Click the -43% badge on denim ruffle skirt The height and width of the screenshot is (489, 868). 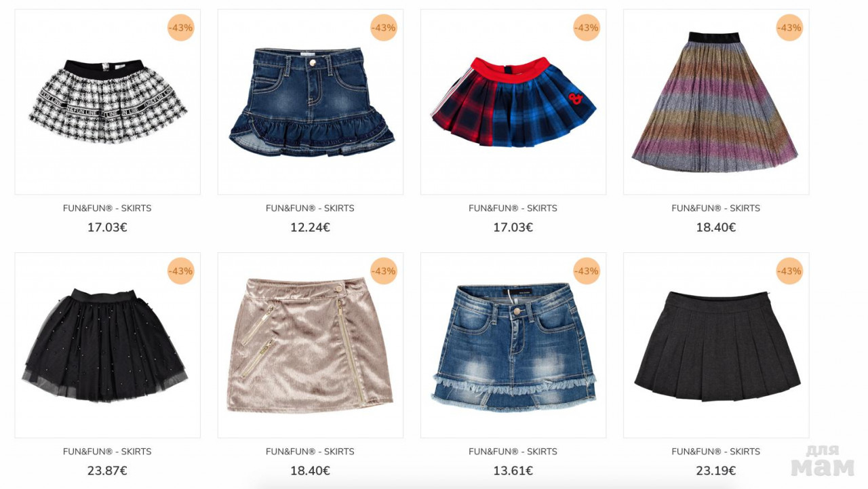pos(384,28)
